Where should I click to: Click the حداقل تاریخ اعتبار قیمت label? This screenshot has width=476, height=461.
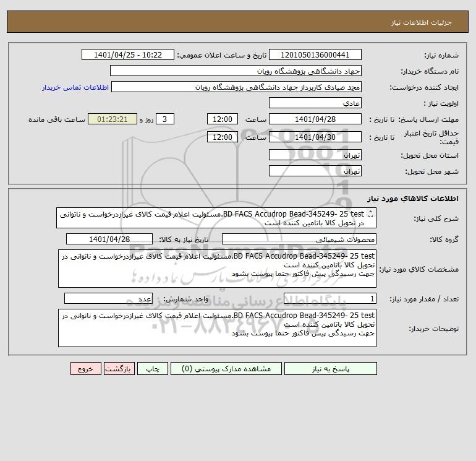431,137
